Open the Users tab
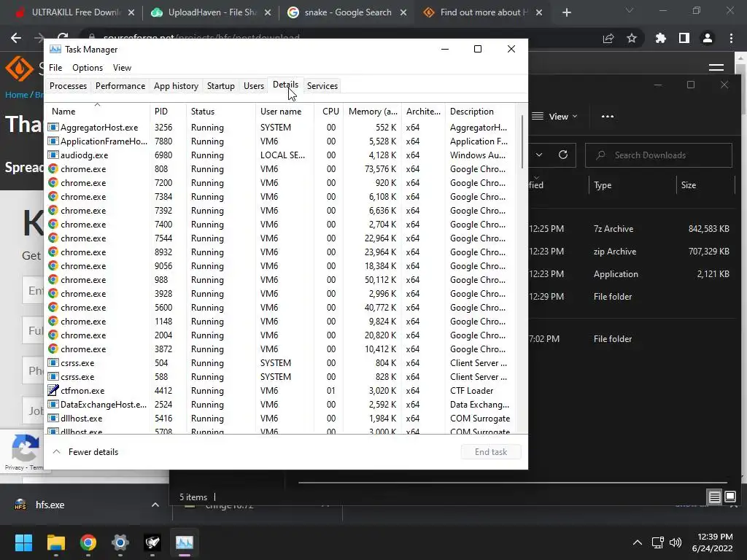Screen dimensions: 747x560 253,86
